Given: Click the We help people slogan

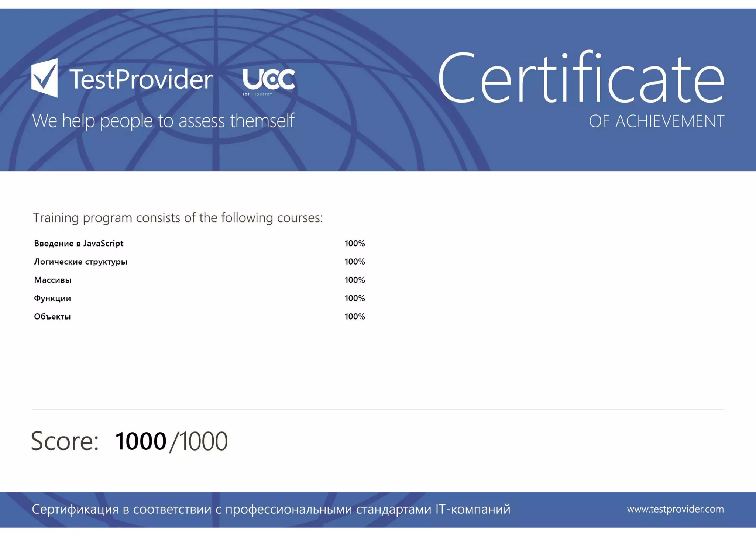Looking at the screenshot, I should (x=163, y=121).
